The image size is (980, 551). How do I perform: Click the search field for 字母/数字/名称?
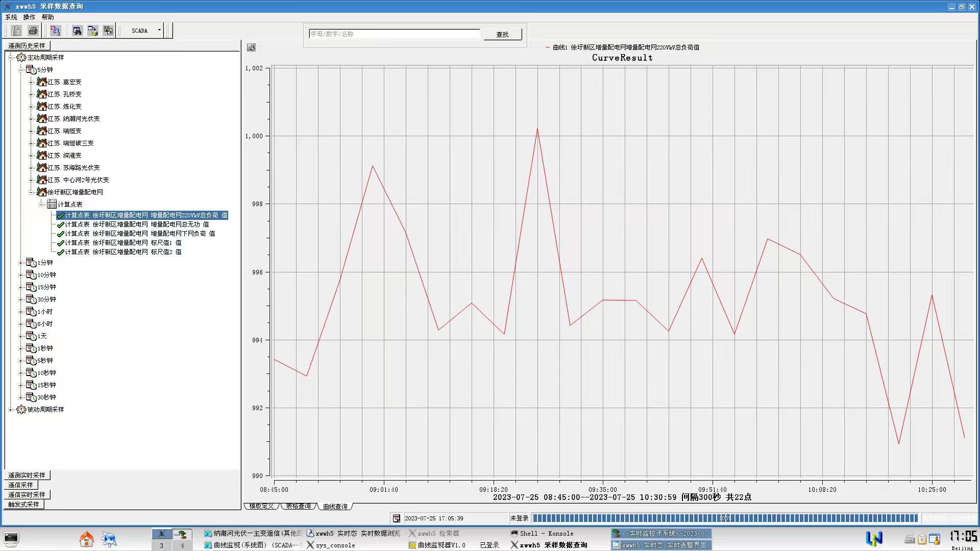(394, 34)
